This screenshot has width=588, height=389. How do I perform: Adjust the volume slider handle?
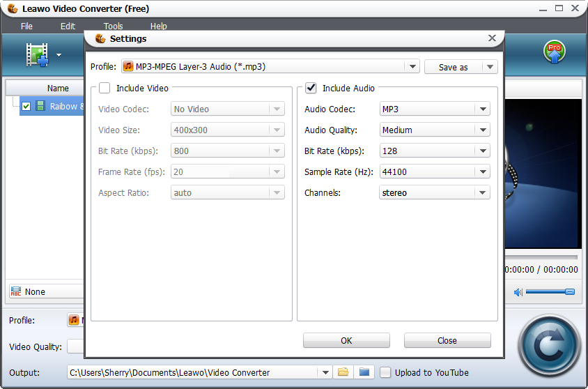coord(570,292)
